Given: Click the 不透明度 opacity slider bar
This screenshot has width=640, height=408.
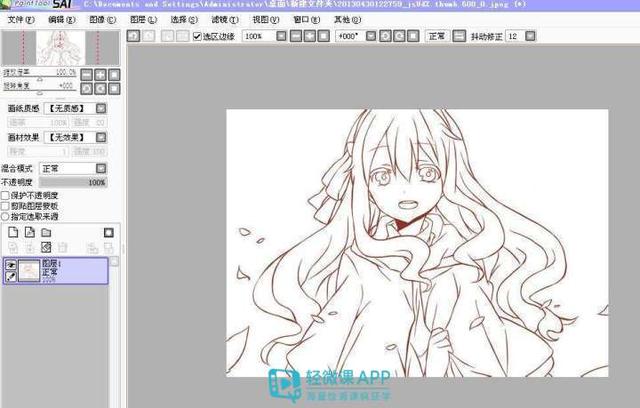Looking at the screenshot, I should 73,182.
